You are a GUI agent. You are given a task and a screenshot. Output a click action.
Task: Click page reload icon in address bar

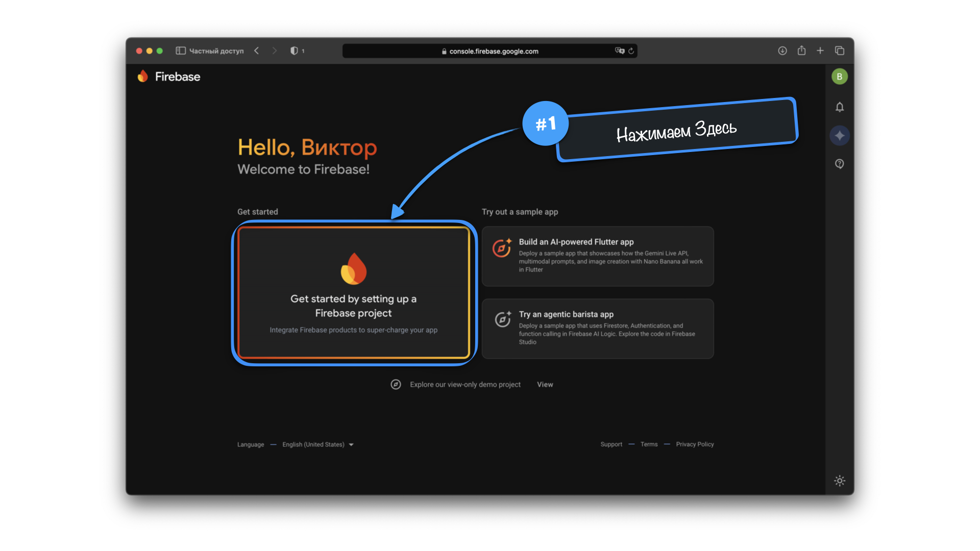[x=631, y=51]
